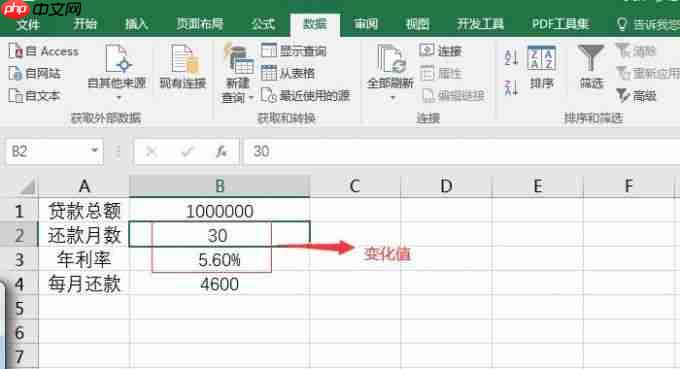Select row 4 header
This screenshot has height=369, width=680.
[19, 284]
